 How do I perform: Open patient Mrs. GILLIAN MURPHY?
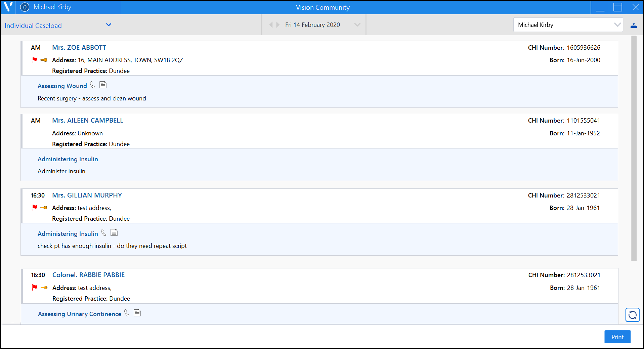point(87,195)
